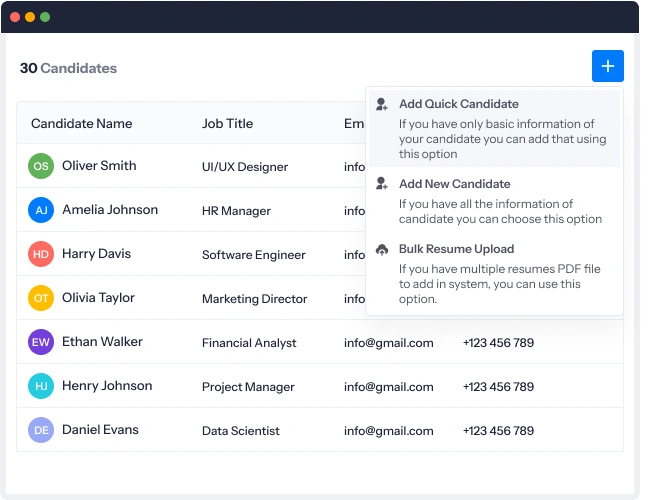Click Daniel Evans' email info@gmail.com

(389, 431)
